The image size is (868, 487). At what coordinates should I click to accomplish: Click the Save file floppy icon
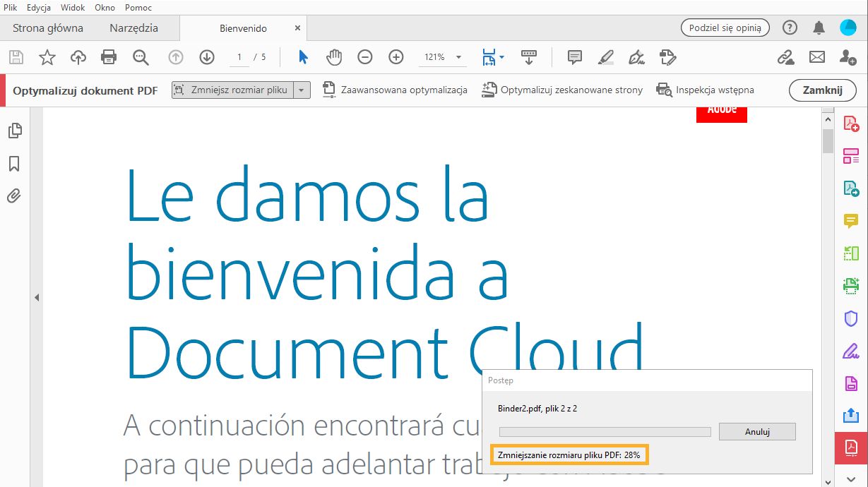pos(16,57)
